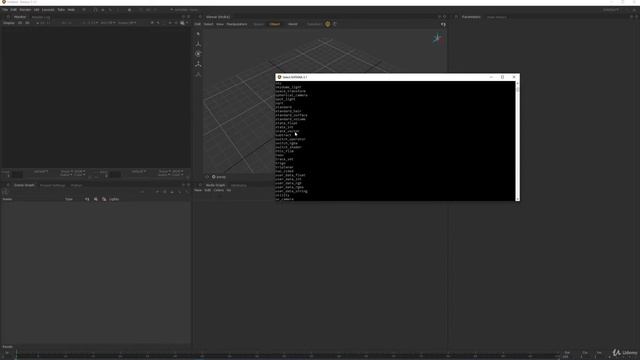Open the viewer Edit menu
Screen dimensions: 640x360
pyautogui.click(x=198, y=24)
